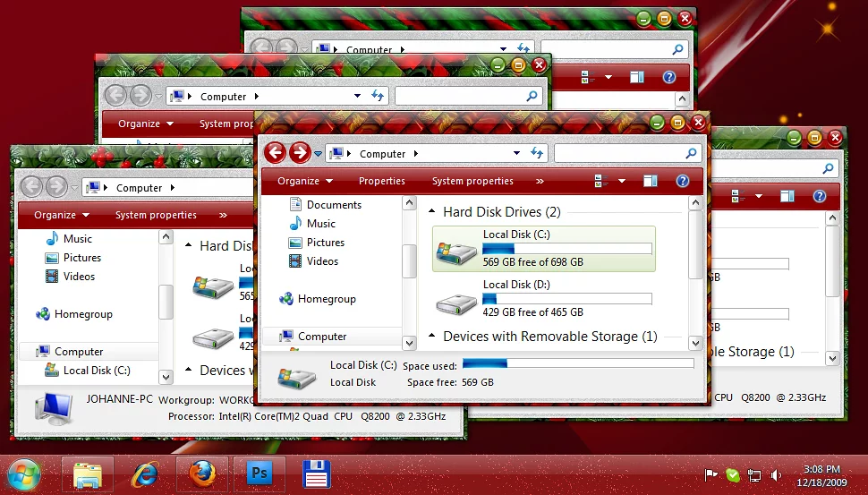Collapse Devices with Removable Storage (1) group
This screenshot has width=868, height=495.
click(x=432, y=337)
